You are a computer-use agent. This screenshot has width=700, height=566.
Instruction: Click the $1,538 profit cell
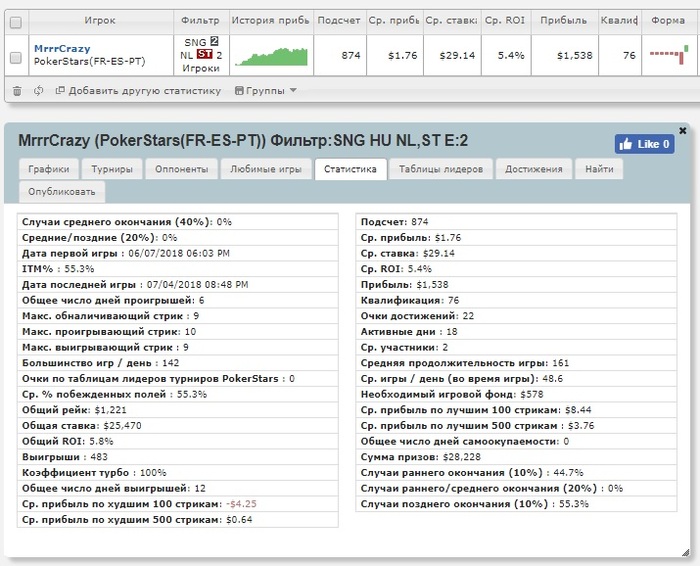pos(565,55)
